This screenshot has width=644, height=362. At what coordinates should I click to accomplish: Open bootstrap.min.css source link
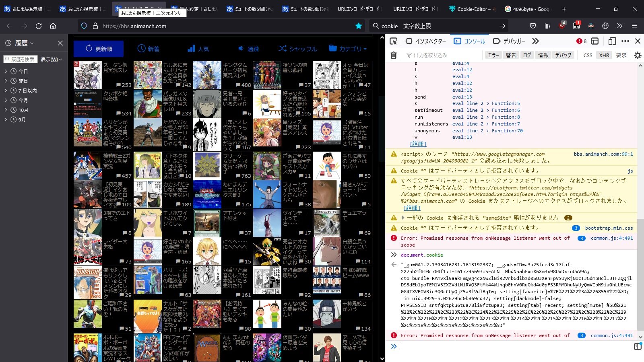tap(609, 228)
